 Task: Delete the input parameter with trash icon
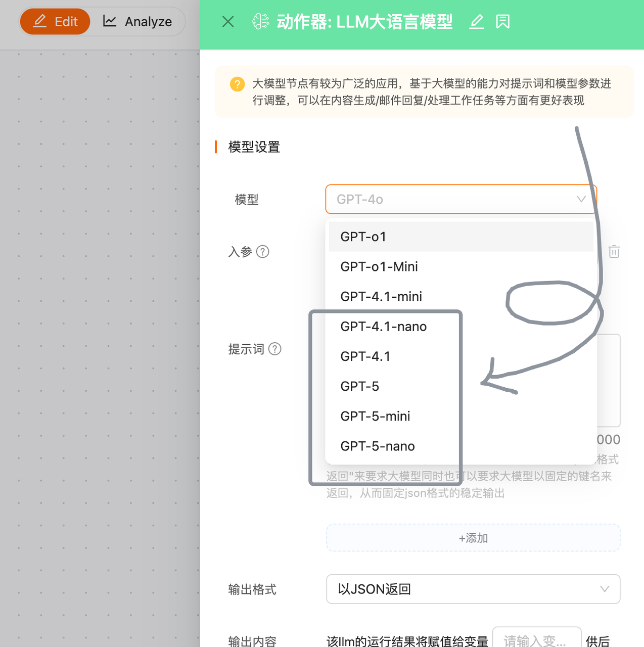(x=614, y=251)
